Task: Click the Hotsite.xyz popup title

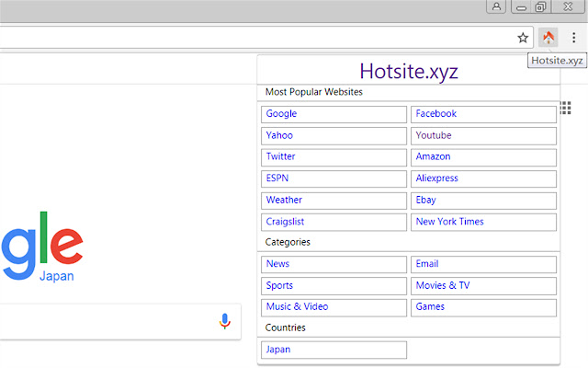Action: pyautogui.click(x=409, y=71)
